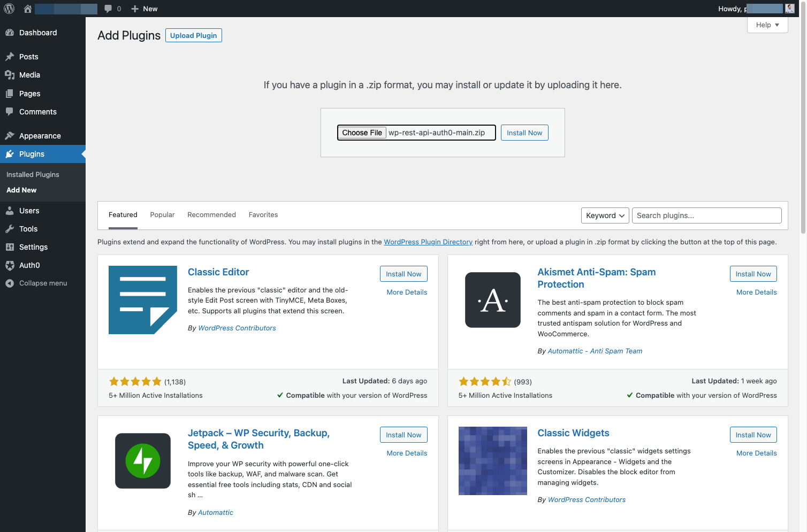The width and height of the screenshot is (807, 532).
Task: Switch to the Featured tab
Action: click(123, 215)
